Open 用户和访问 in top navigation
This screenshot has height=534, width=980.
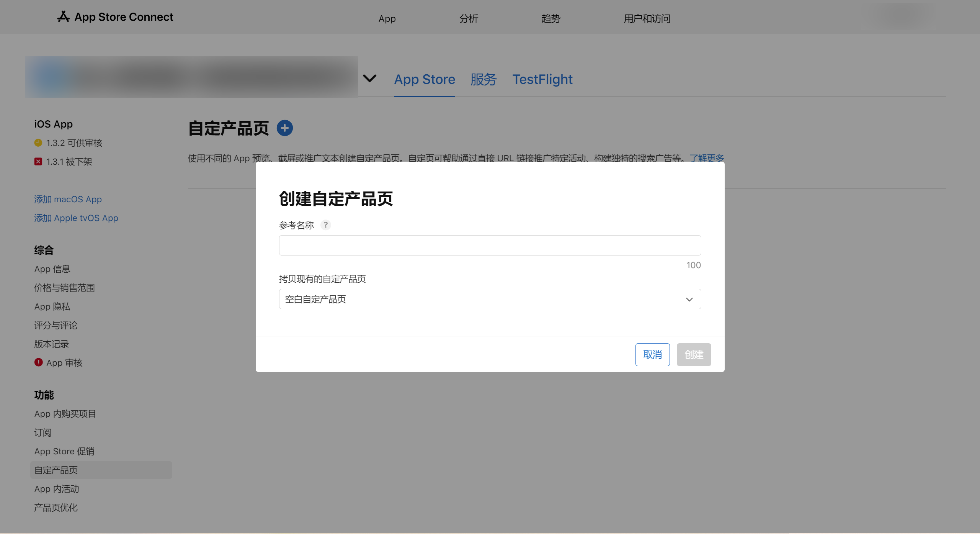647,18
